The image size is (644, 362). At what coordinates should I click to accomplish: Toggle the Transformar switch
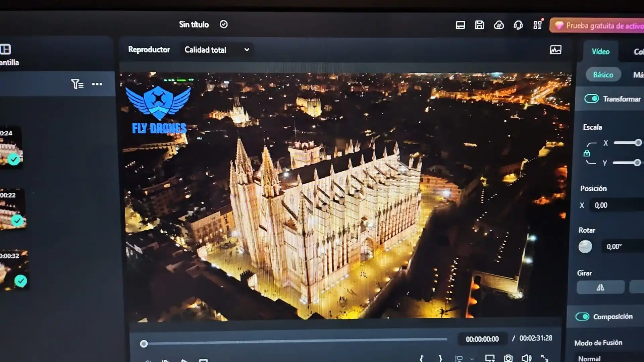pos(591,99)
